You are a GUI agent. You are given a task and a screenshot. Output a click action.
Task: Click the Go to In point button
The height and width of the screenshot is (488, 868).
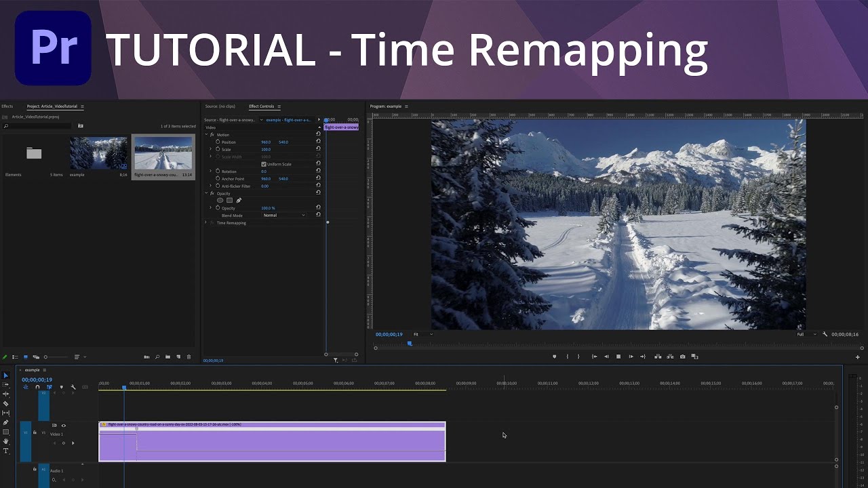click(x=595, y=357)
